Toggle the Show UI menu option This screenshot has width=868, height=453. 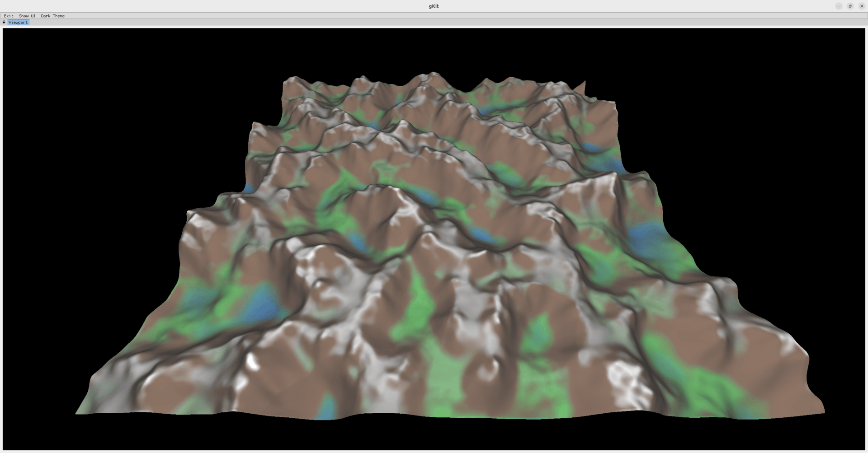(27, 16)
